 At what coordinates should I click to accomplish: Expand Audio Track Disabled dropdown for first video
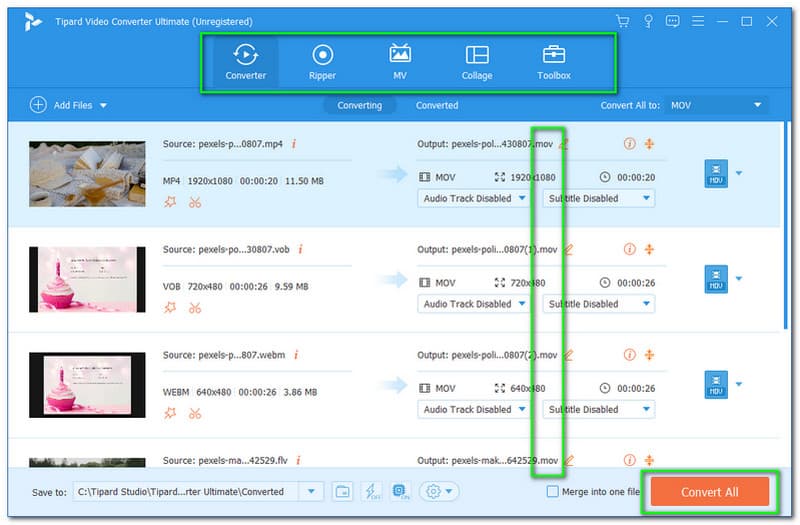tap(477, 198)
